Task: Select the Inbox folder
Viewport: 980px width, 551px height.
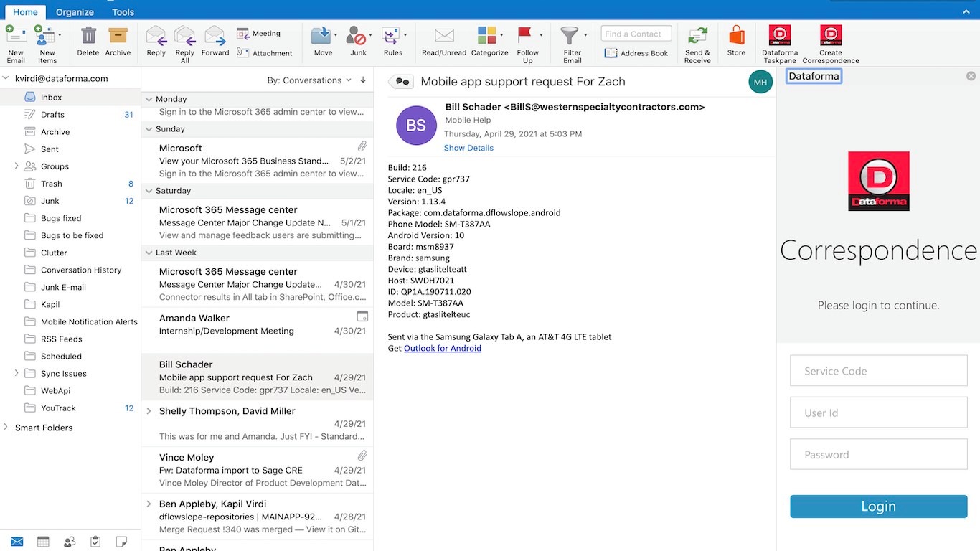Action: point(71,98)
